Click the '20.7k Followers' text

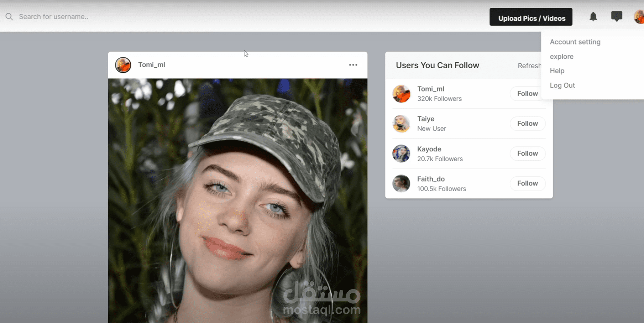click(440, 159)
